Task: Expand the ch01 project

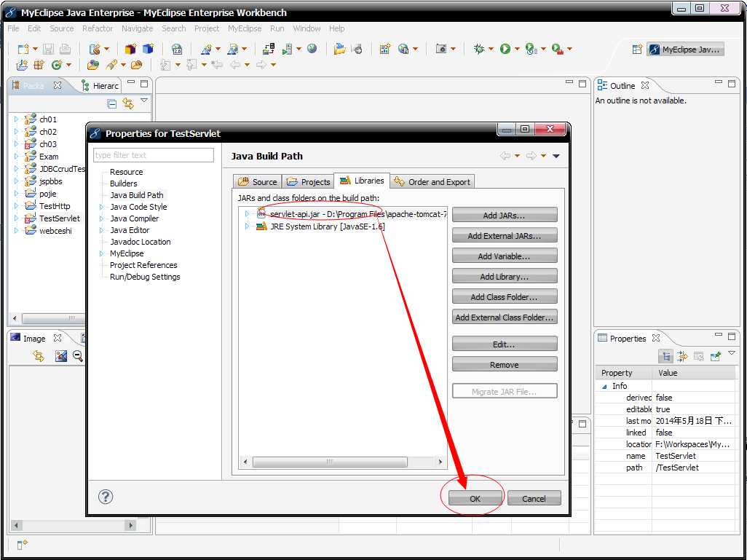Action: pos(16,119)
